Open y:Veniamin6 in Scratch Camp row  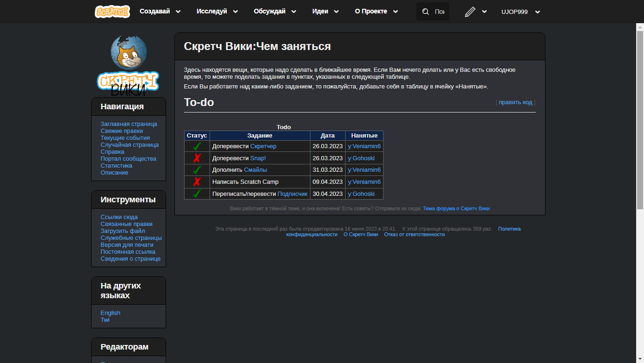(364, 182)
